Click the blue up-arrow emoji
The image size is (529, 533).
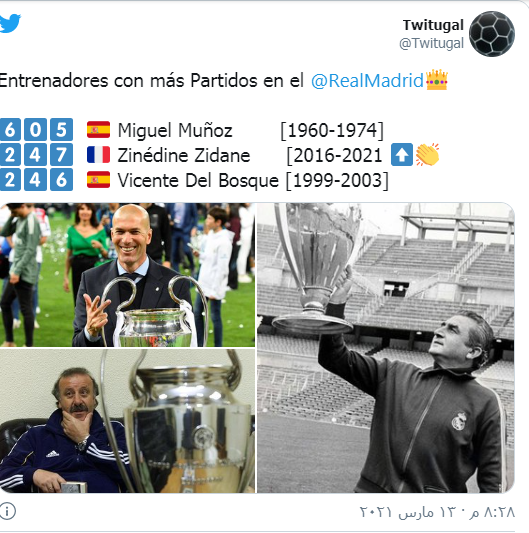402,155
